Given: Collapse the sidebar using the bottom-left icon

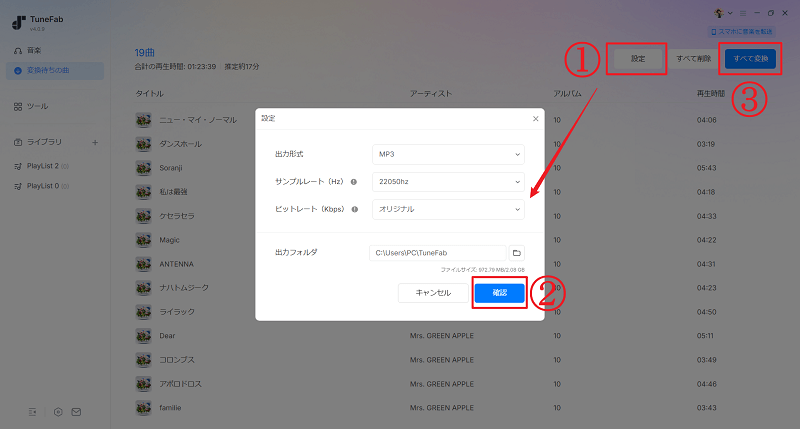Looking at the screenshot, I should pos(32,412).
